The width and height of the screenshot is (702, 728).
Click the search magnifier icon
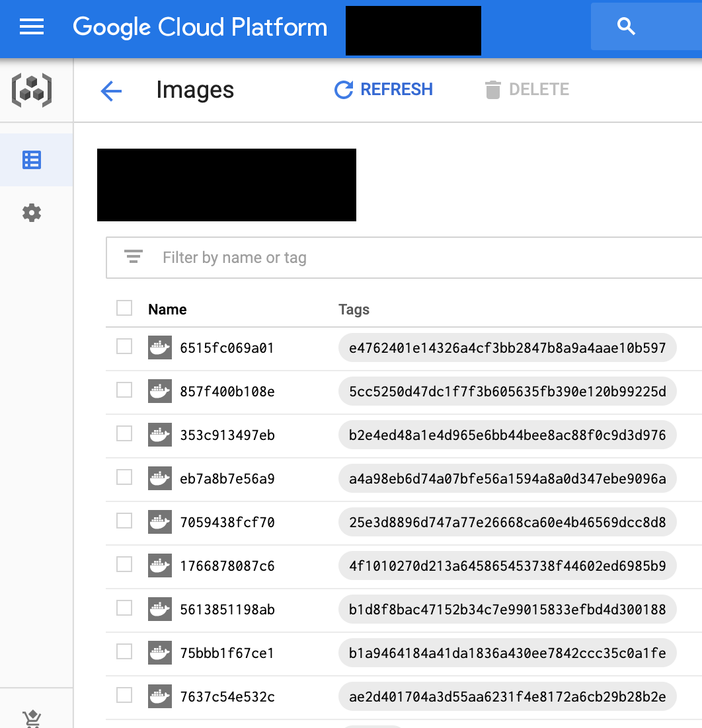tap(625, 26)
